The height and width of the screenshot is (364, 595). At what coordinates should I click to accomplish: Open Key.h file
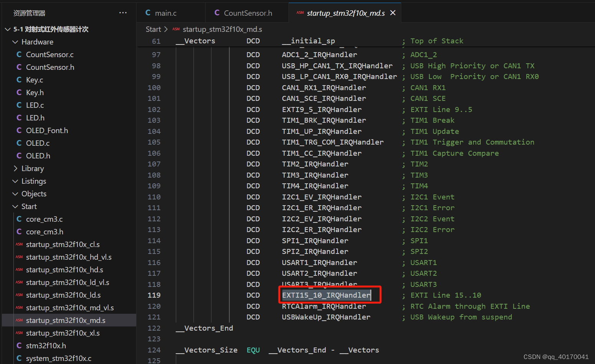[x=35, y=92]
